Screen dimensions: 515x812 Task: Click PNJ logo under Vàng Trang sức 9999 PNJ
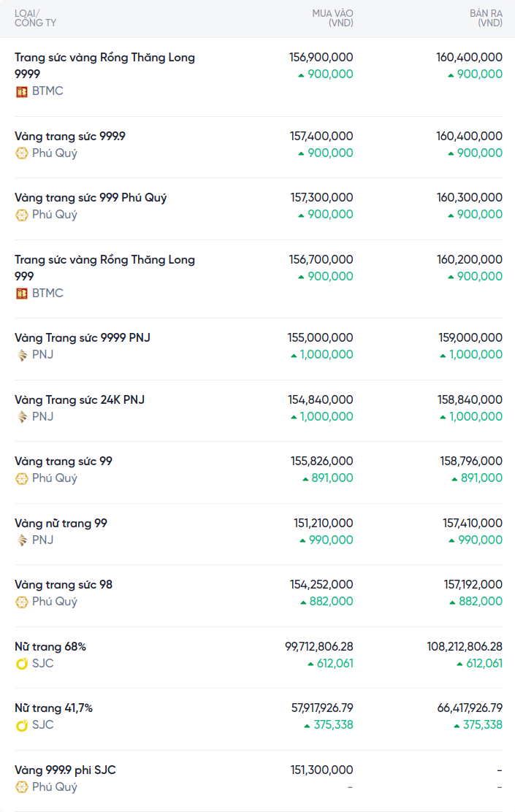pyautogui.click(x=22, y=355)
